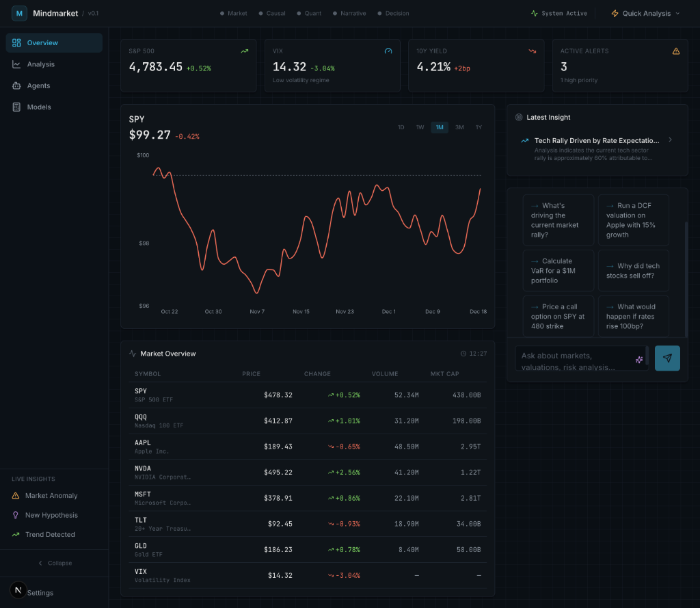Image resolution: width=700 pixels, height=608 pixels.
Task: Click the Trend Detected arrow icon
Action: [16, 535]
